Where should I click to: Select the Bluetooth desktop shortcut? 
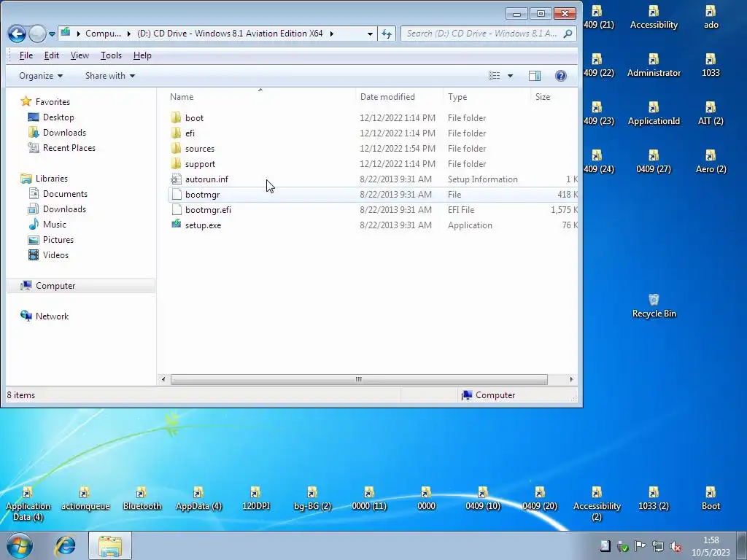tap(142, 499)
